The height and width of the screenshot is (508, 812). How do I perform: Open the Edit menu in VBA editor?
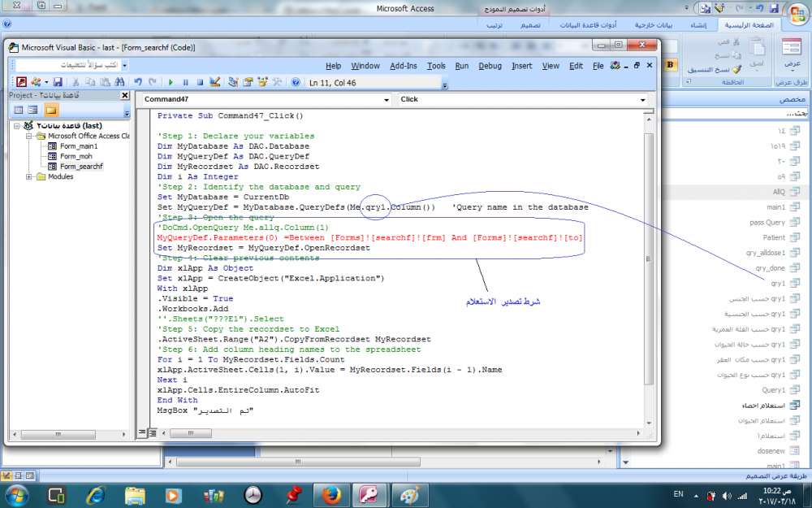(576, 66)
